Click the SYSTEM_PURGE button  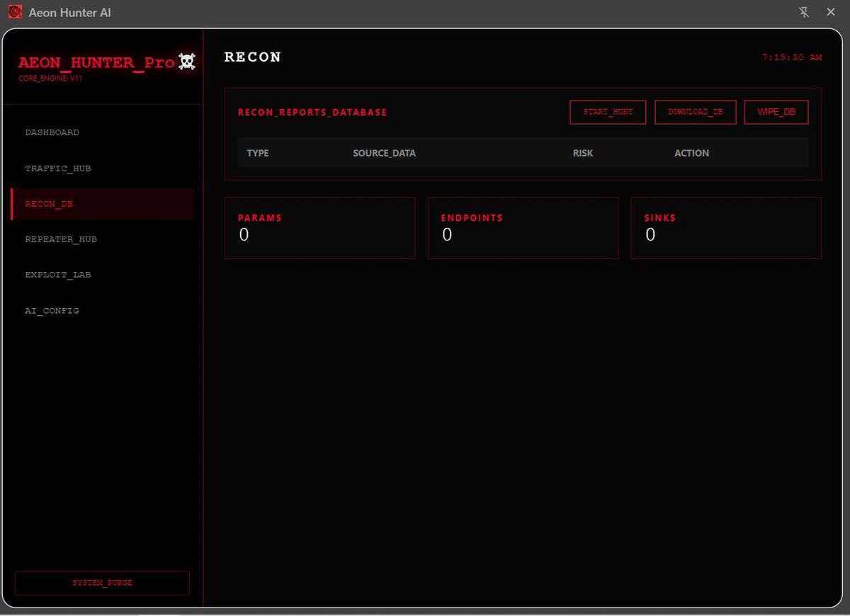pos(102,583)
